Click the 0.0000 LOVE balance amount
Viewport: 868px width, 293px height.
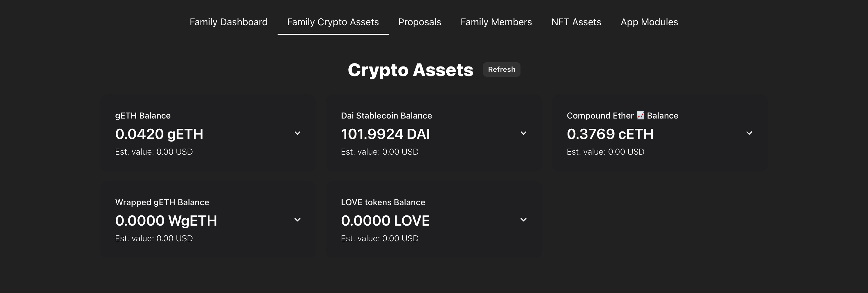[385, 221]
